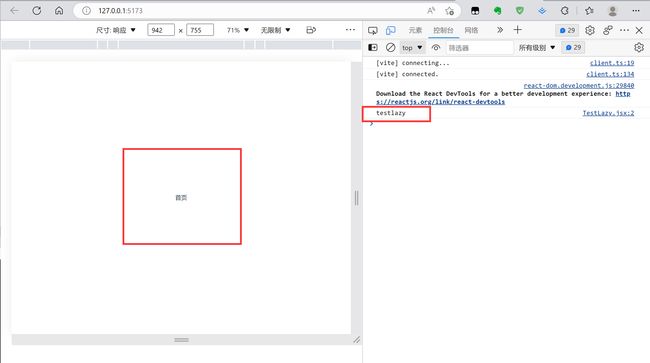This screenshot has height=363, width=650.
Task: Toggle the console sidebar
Action: tap(373, 48)
